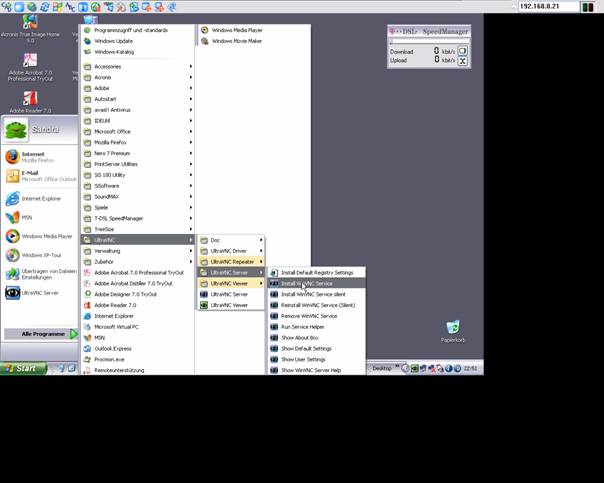This screenshot has height=483, width=604.
Task: Open Windows Update from programs list
Action: tap(138, 41)
